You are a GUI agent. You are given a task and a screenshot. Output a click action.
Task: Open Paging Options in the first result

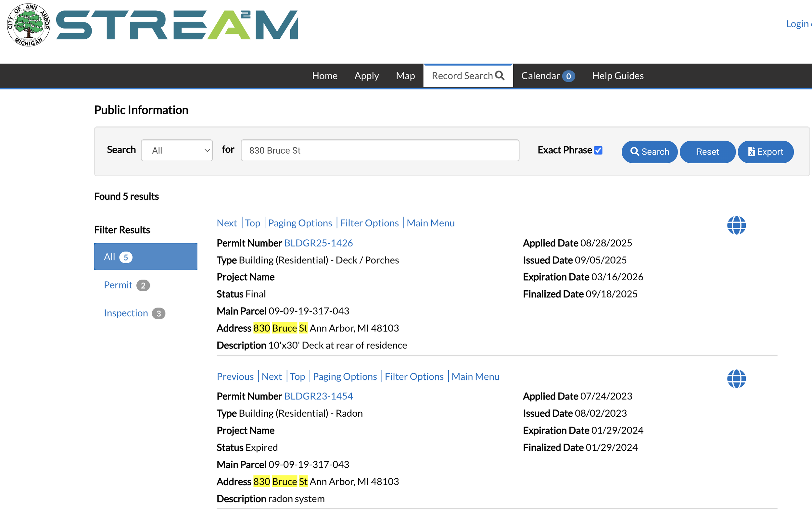[x=300, y=223]
